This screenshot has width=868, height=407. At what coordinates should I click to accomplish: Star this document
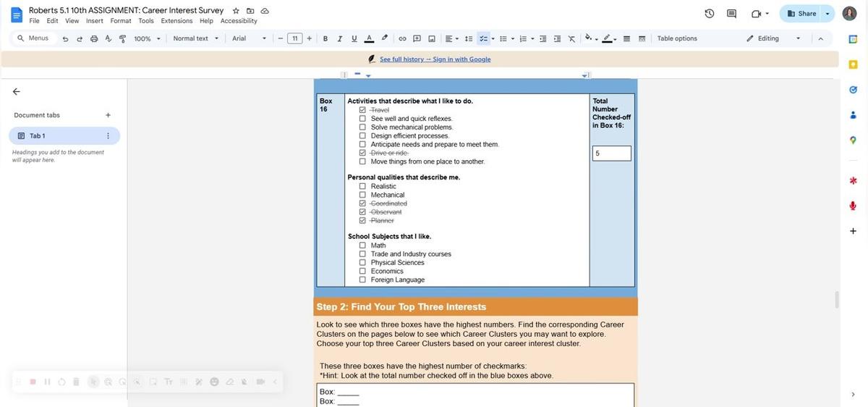236,11
